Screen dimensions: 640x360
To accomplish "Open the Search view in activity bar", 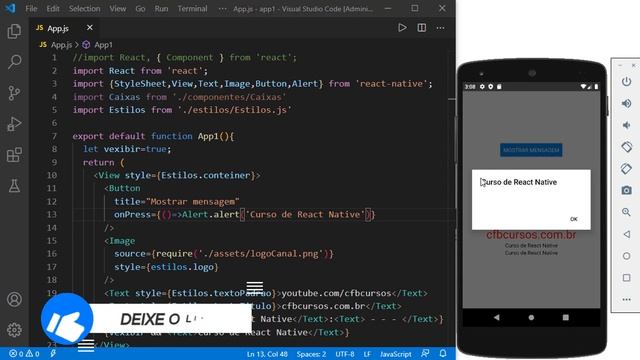I will coord(14,62).
